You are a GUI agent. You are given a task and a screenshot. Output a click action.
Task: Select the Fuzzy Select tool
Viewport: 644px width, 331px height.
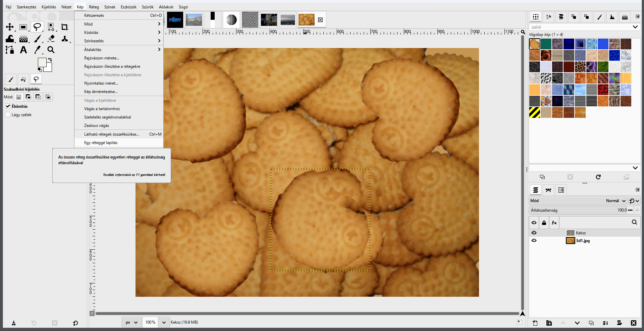click(x=51, y=27)
